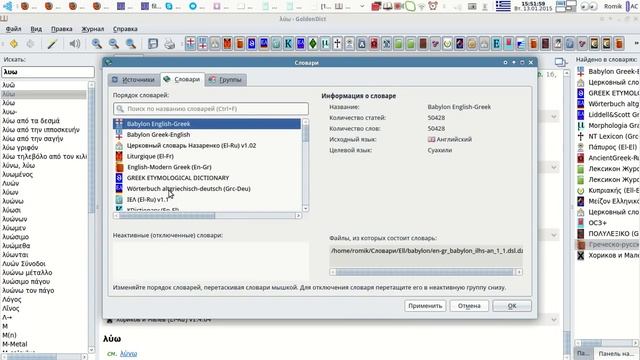This screenshot has height=360, width=640.
Task: Go forward with the greyed forward arrow
Action: pyautogui.click(x=31, y=44)
